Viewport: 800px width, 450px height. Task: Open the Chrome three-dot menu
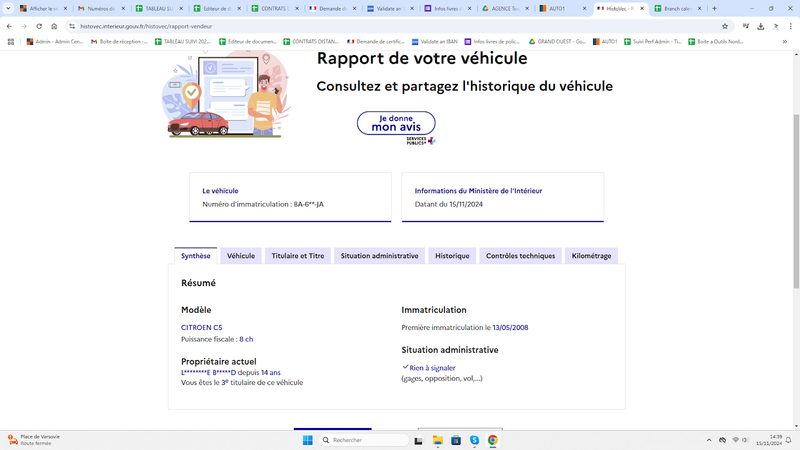(791, 26)
